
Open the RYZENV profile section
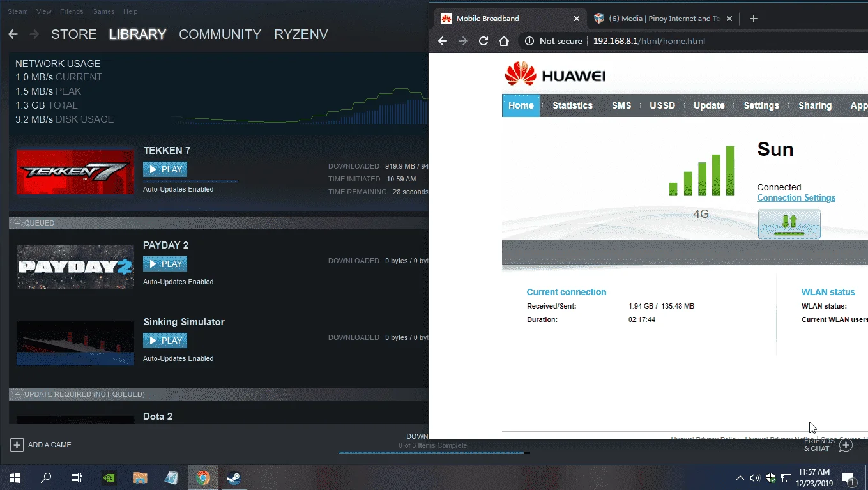pos(301,34)
